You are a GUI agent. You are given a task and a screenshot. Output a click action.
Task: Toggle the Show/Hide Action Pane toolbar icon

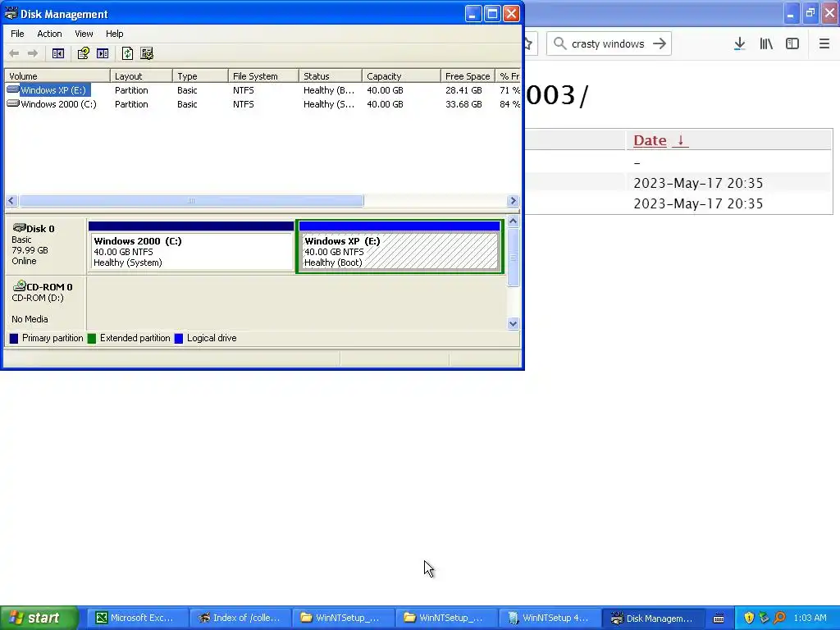103,53
